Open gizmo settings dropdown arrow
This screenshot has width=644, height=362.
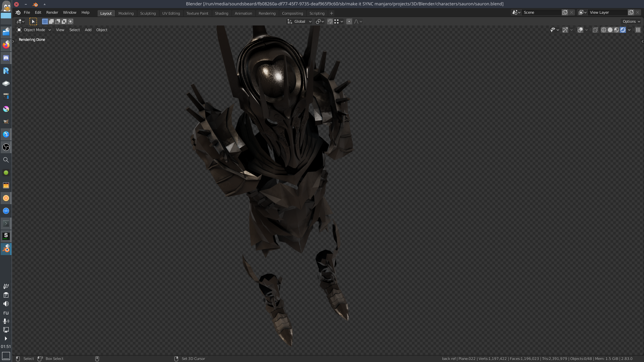572,30
